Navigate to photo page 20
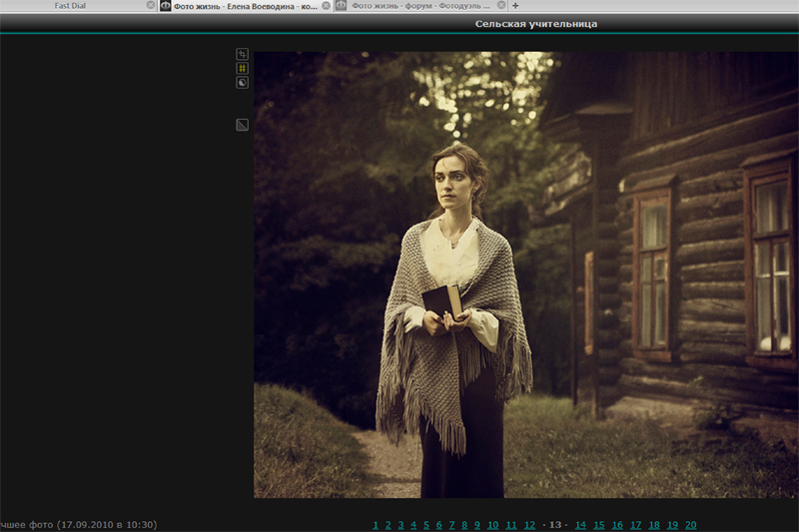 coord(690,525)
